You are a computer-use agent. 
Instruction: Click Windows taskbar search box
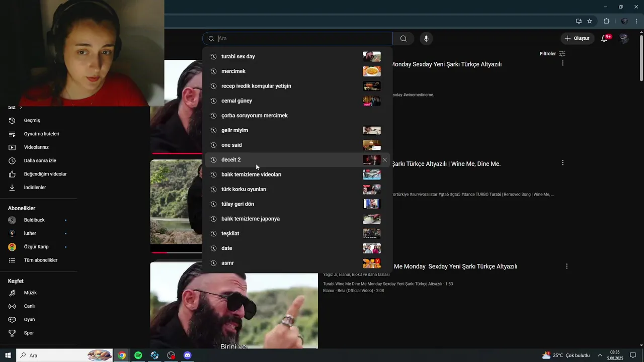[x=64, y=355]
